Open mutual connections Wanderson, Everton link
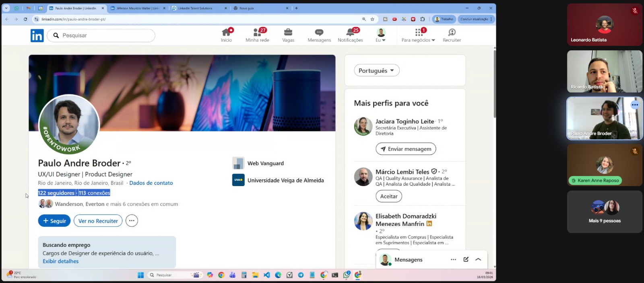 [108, 204]
